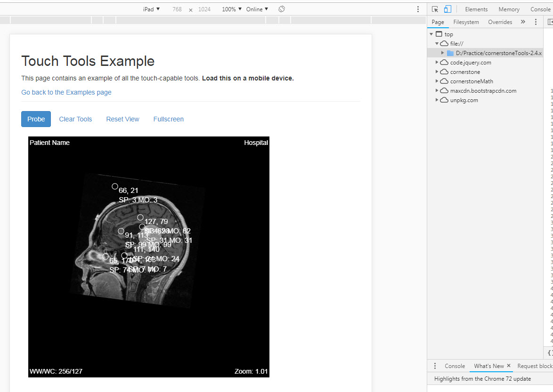
Task: Expand the unpkg.com tree node
Action: [437, 100]
